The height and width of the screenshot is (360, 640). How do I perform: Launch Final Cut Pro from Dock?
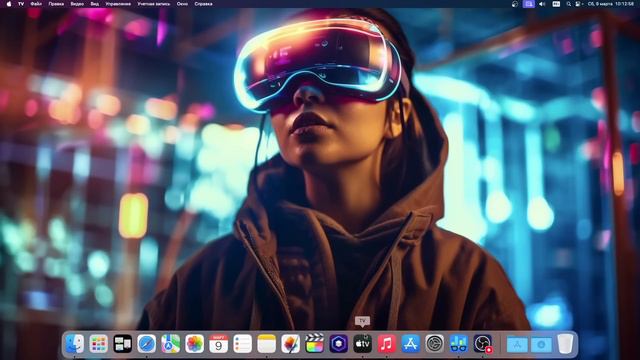[x=315, y=344]
